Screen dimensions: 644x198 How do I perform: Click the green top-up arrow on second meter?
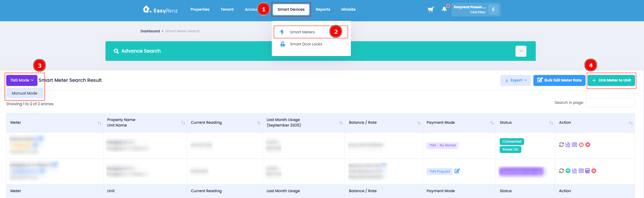coord(568,171)
